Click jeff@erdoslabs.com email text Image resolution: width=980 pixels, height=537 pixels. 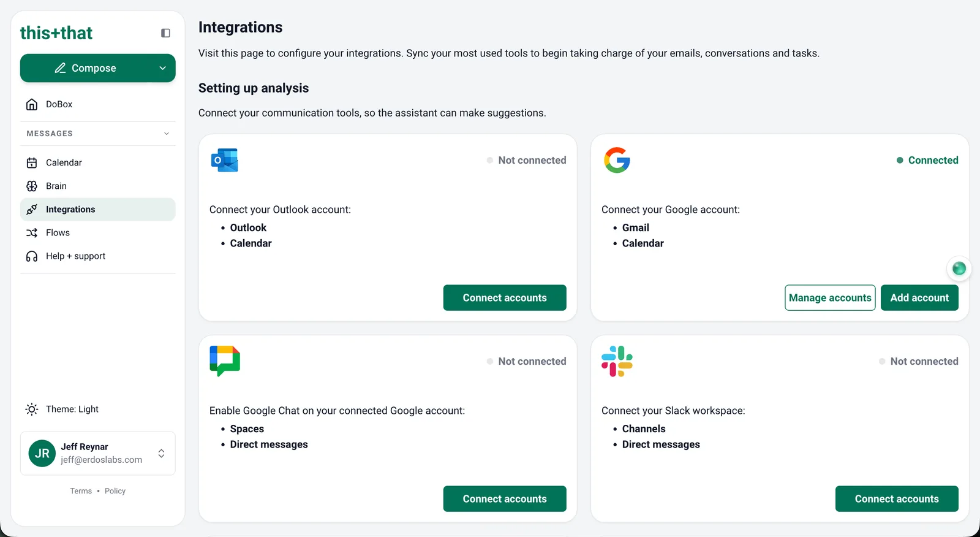(x=101, y=460)
